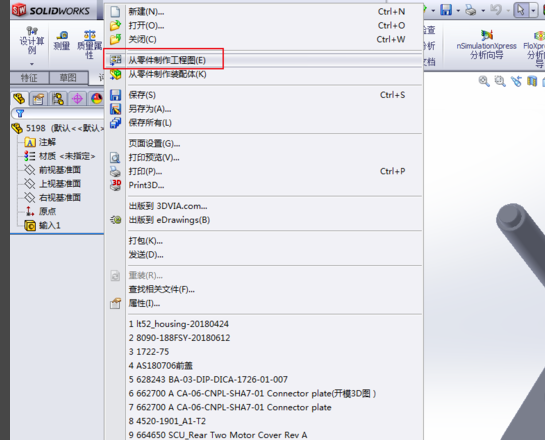The height and width of the screenshot is (440, 545).
Task: Click the tree filter input field
Action: point(58,113)
